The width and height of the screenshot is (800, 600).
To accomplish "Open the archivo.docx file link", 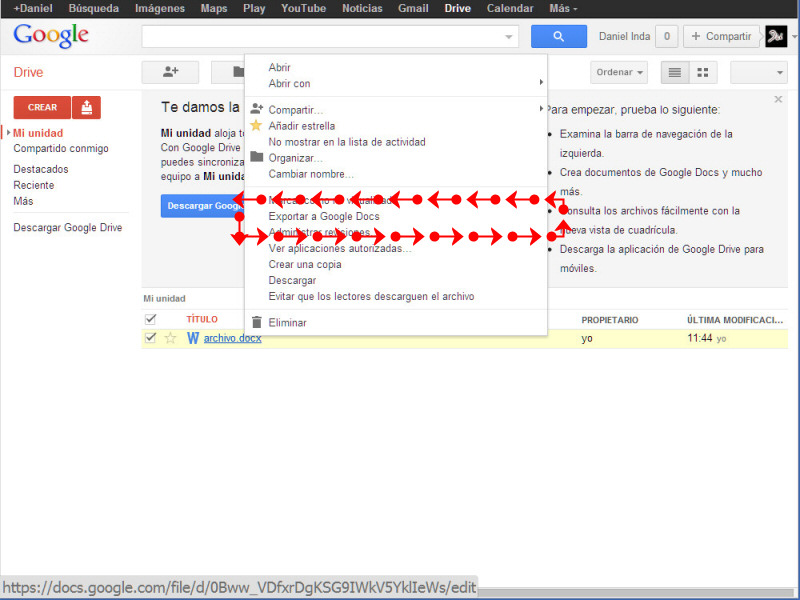I will [232, 338].
